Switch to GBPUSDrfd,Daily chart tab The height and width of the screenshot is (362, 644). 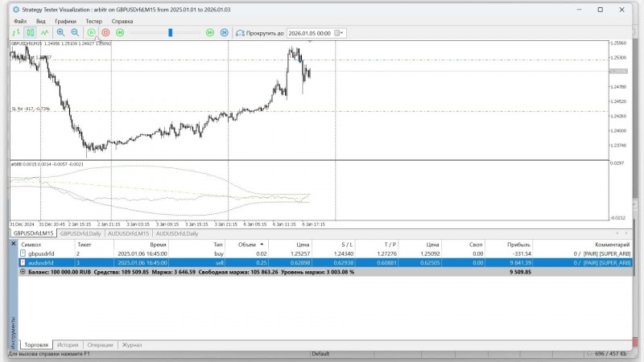pos(80,233)
